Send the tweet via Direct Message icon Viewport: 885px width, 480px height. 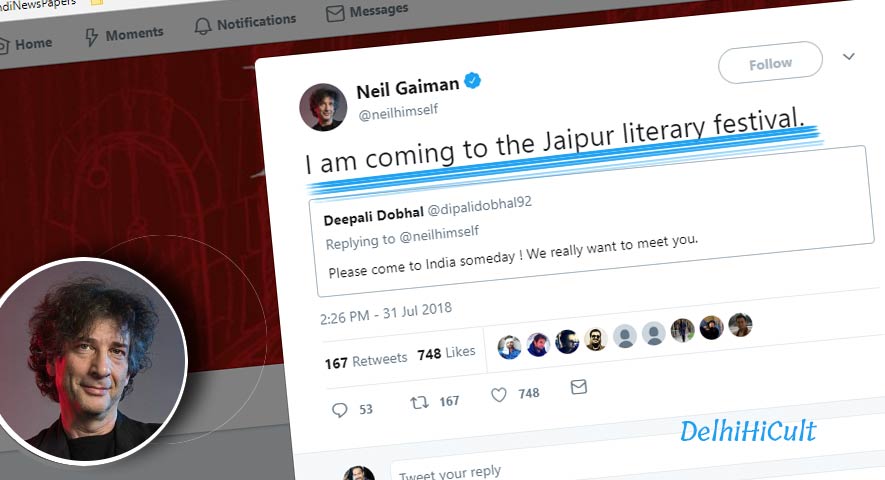pyautogui.click(x=579, y=387)
